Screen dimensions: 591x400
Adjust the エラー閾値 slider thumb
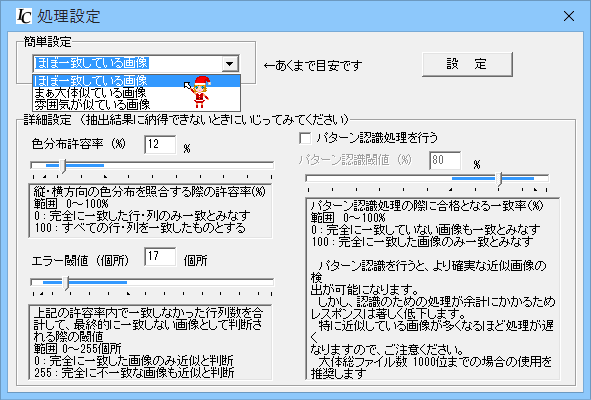[x=66, y=283]
